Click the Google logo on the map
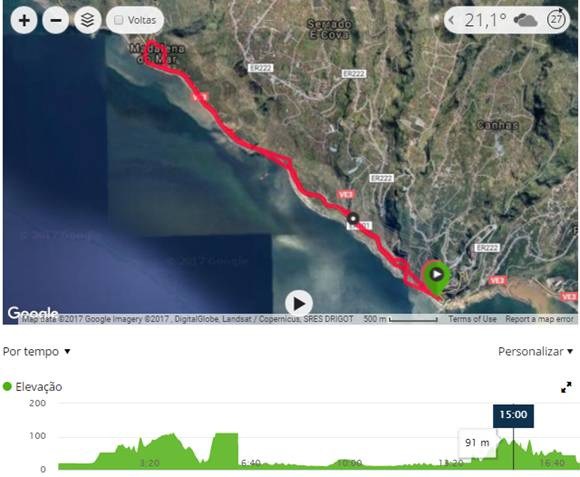Screen dimensions: 580x477 [33, 313]
